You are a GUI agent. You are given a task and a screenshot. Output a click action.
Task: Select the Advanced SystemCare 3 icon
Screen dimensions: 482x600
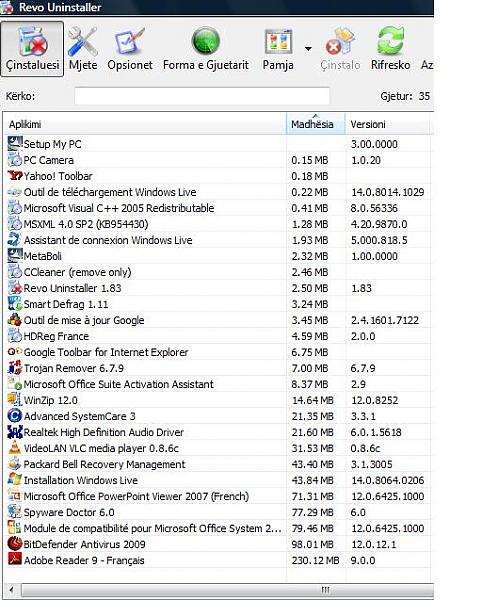point(15,416)
